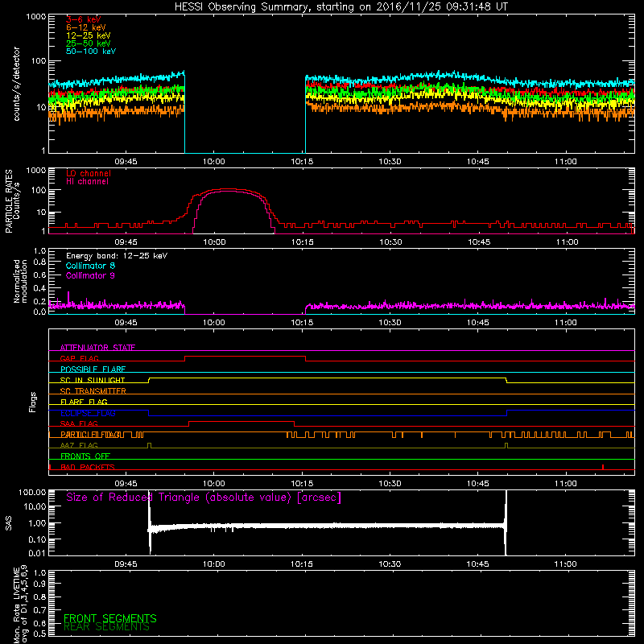Select the 11:00 tick under the Flags panel
Screen dimensions: 644x644
point(566,484)
